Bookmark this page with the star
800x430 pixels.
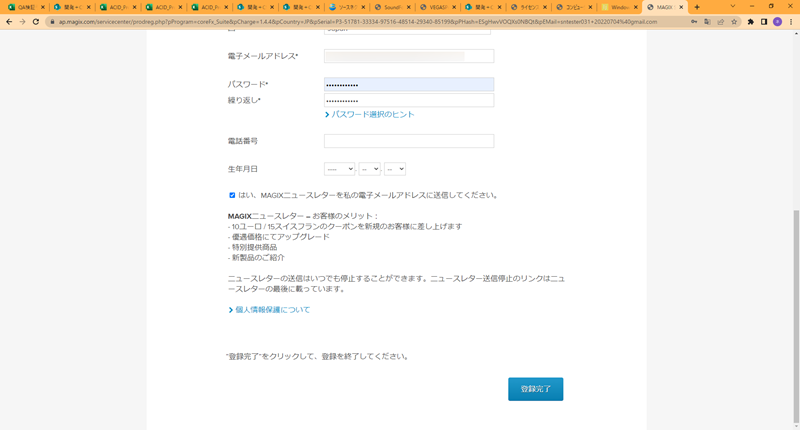tap(734, 22)
